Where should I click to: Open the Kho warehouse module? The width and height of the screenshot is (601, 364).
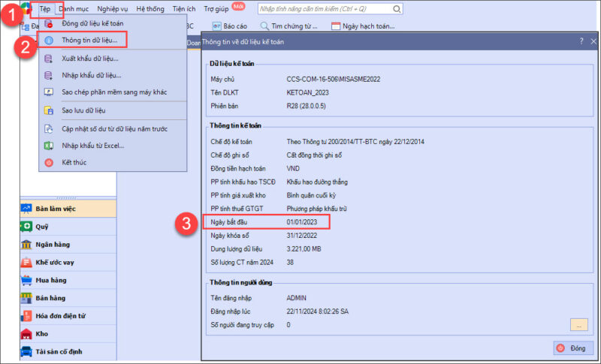pyautogui.click(x=42, y=333)
